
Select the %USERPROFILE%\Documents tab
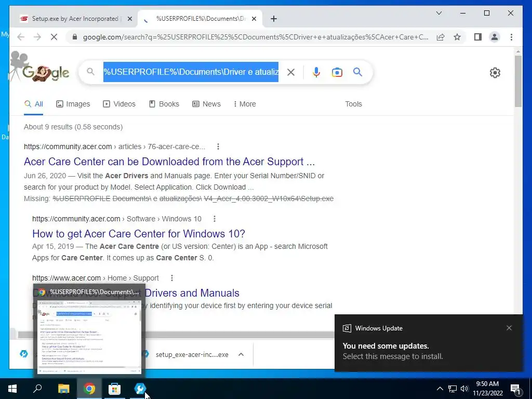[200, 19]
